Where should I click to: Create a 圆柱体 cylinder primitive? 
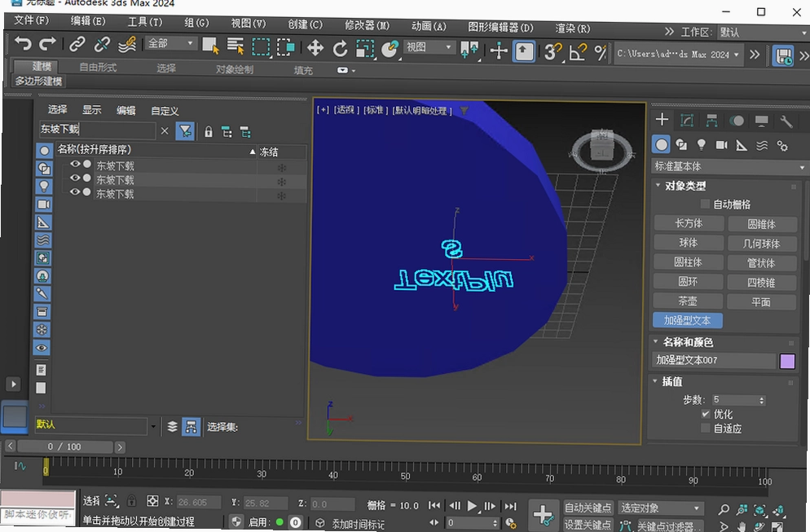[688, 262]
